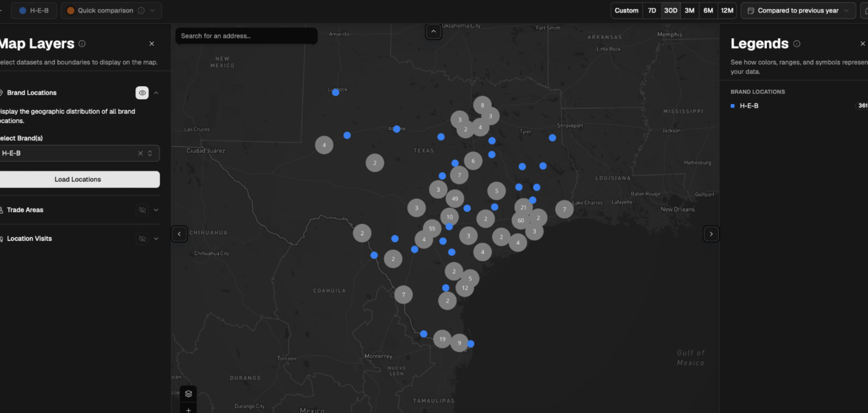This screenshot has height=413, width=868.
Task: Click the blue H-E-B legend color square
Action: coord(733,106)
